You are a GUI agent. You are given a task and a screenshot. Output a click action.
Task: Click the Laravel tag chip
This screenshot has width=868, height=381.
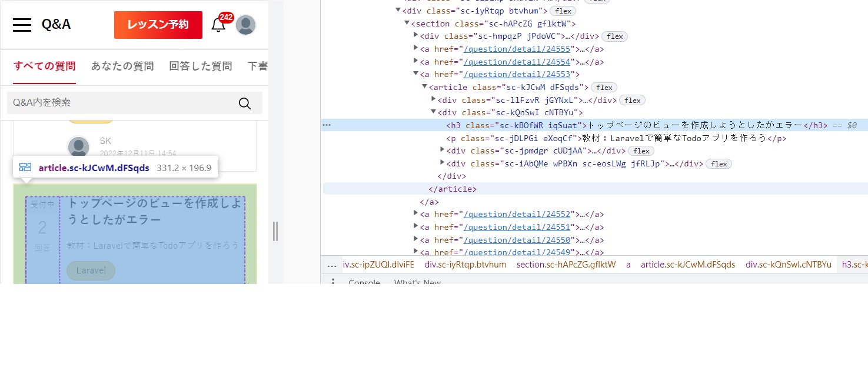click(x=91, y=270)
